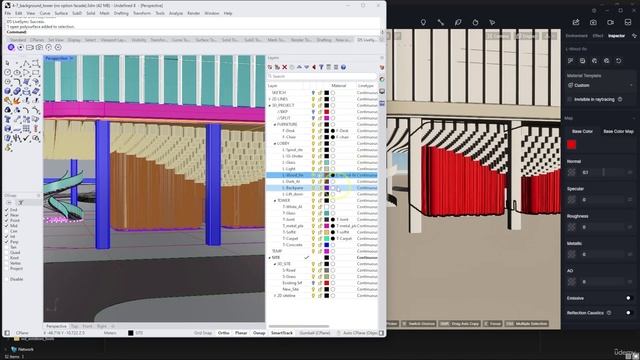Screen dimensions: 640x360
Task: Collapse the 3D_PROJECT layer tree
Action: click(x=269, y=105)
